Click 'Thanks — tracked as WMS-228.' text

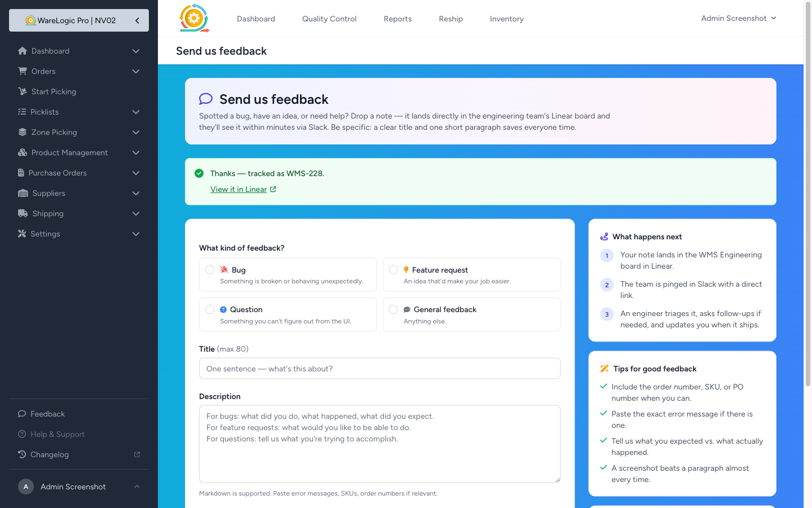267,173
